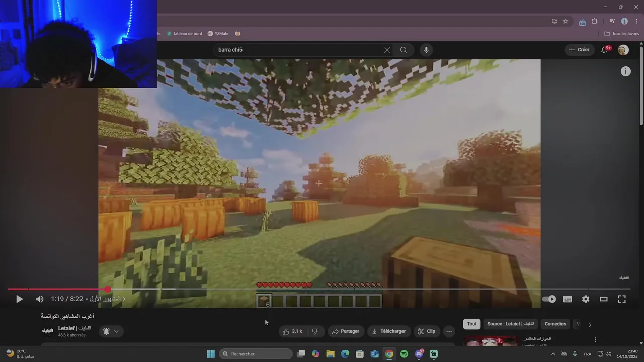Open the player settings gear
This screenshot has width=644, height=362.
click(586, 299)
